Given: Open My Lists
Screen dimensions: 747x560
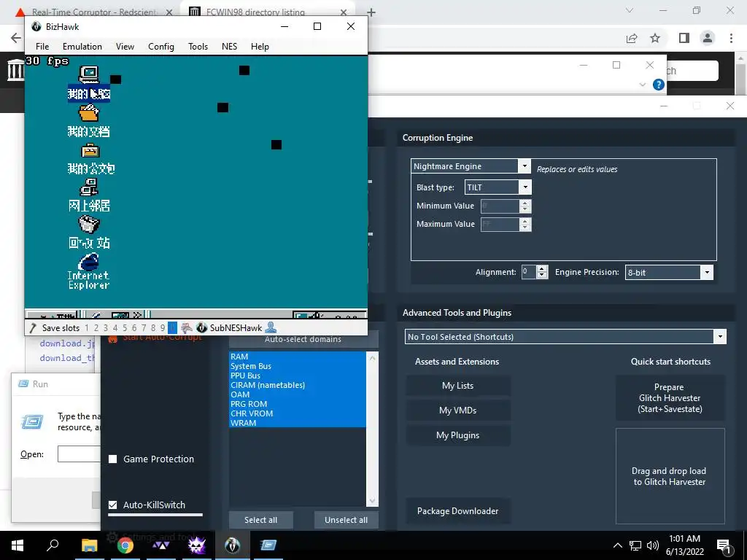Looking at the screenshot, I should (458, 386).
